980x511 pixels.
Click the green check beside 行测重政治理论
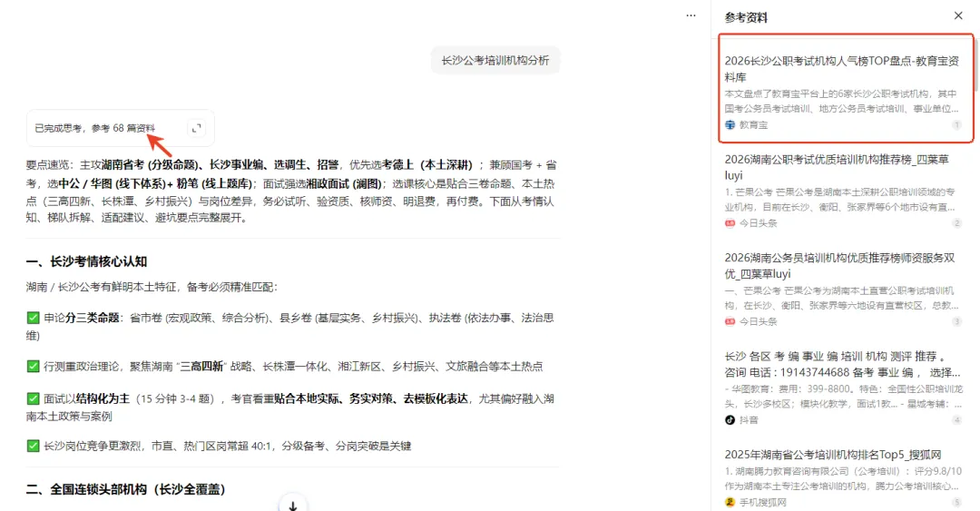pos(34,366)
